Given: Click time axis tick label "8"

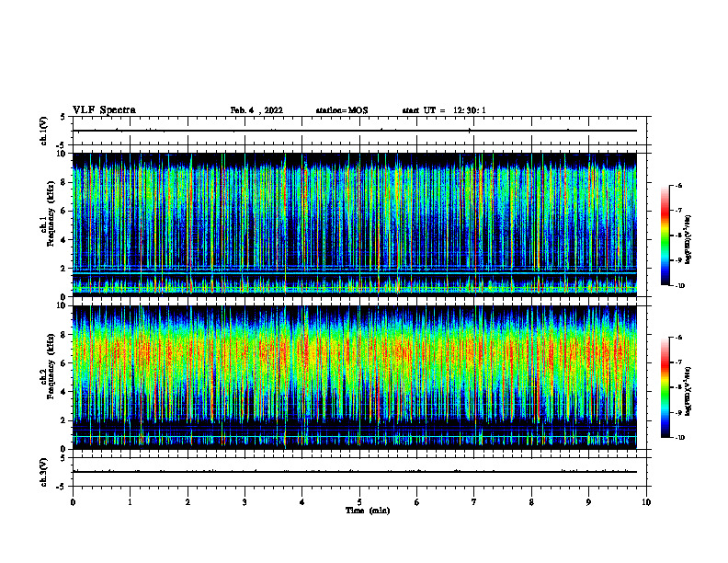Looking at the screenshot, I should pos(531,502).
